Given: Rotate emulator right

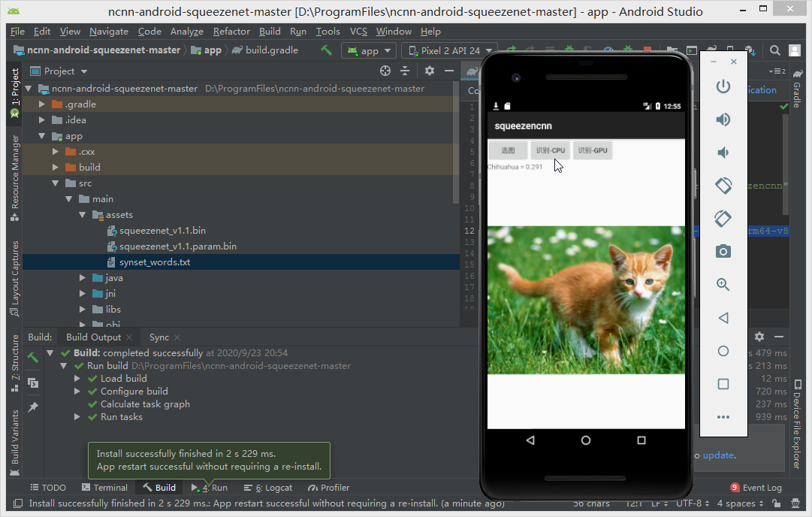Looking at the screenshot, I should click(723, 219).
